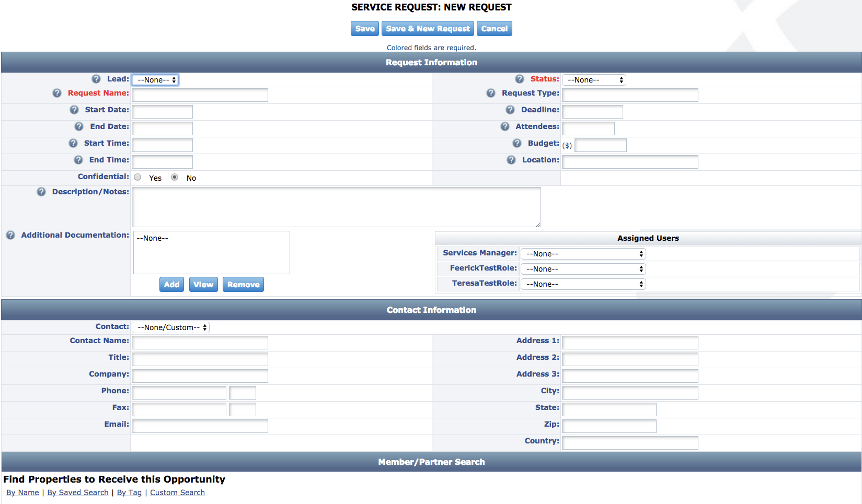Click the Location input field
This screenshot has width=862, height=504.
[x=630, y=162]
